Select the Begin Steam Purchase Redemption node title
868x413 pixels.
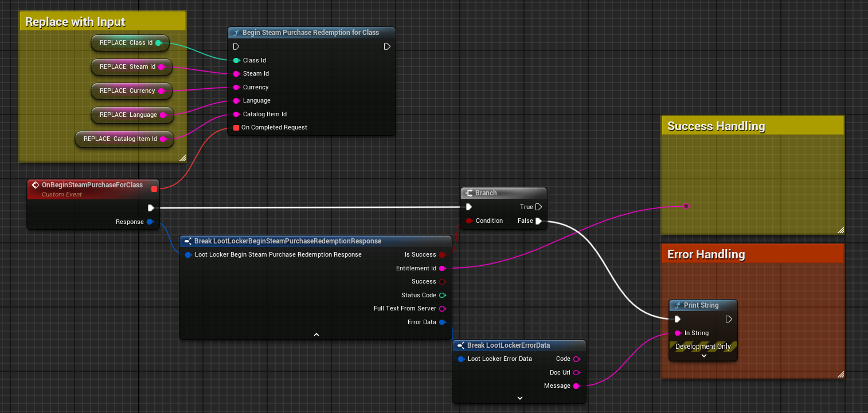click(x=310, y=33)
